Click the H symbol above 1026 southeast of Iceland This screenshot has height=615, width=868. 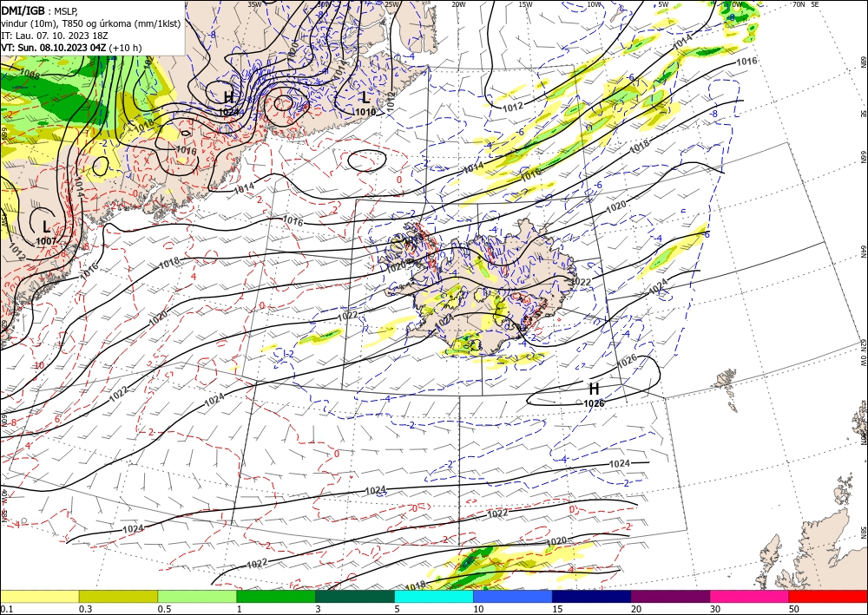[594, 389]
